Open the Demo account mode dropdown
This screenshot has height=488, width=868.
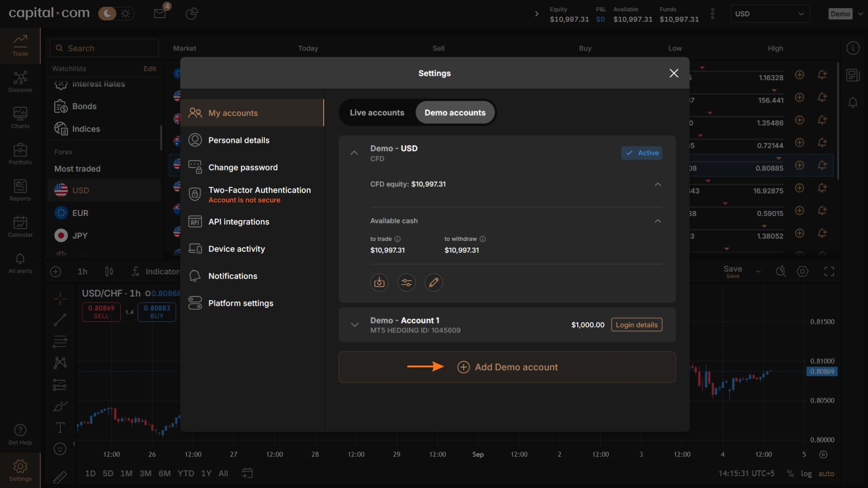[845, 14]
